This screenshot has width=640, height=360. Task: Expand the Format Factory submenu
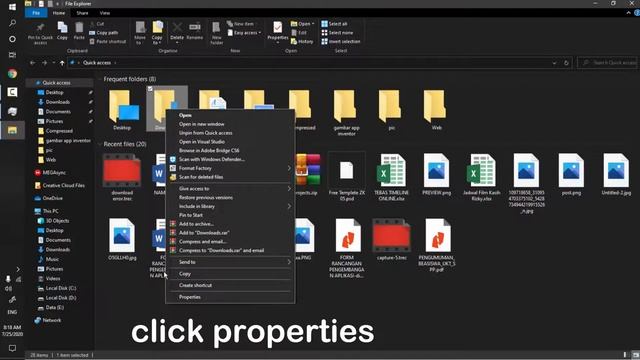click(x=230, y=168)
